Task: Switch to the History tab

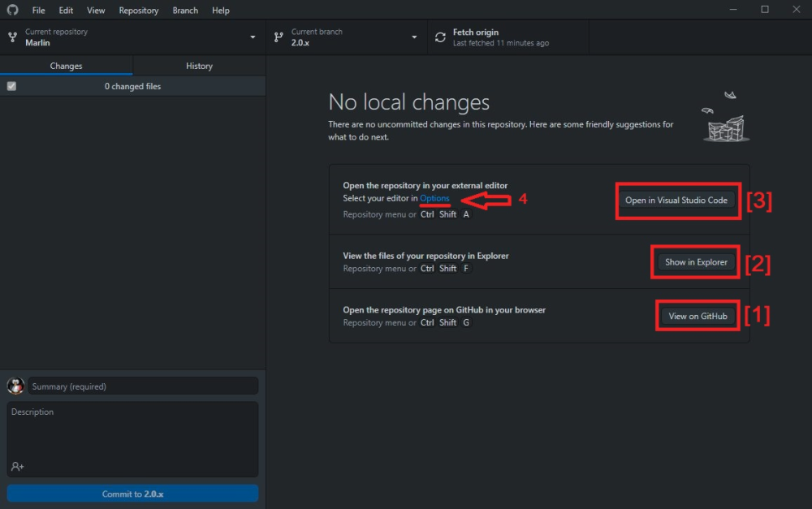Action: [x=200, y=66]
